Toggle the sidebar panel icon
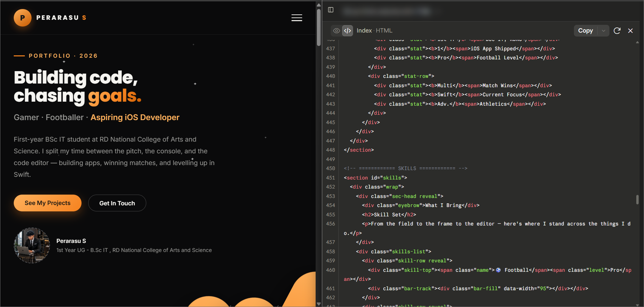Viewport: 644px width, 307px height. coord(331,10)
